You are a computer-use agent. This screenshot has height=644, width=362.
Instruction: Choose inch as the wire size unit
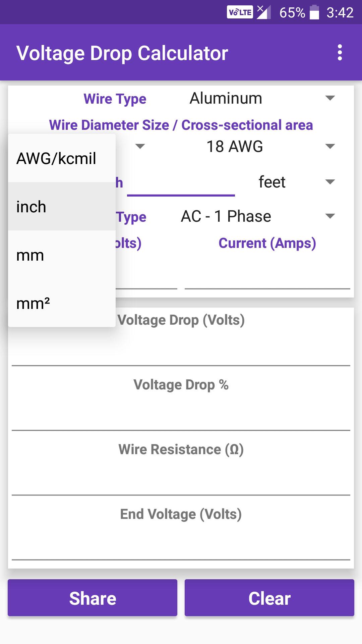pyautogui.click(x=62, y=207)
